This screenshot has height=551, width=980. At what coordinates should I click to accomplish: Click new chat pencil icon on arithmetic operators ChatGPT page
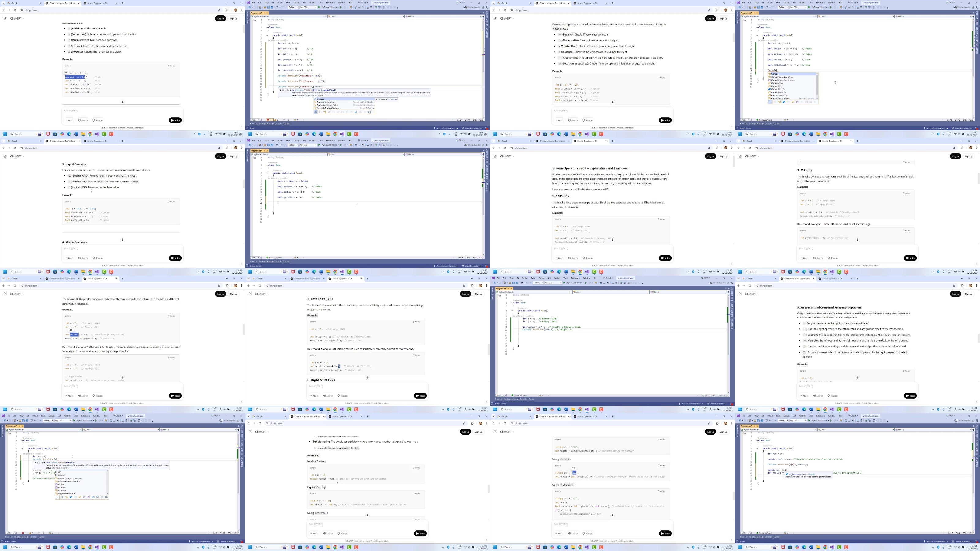coord(5,19)
